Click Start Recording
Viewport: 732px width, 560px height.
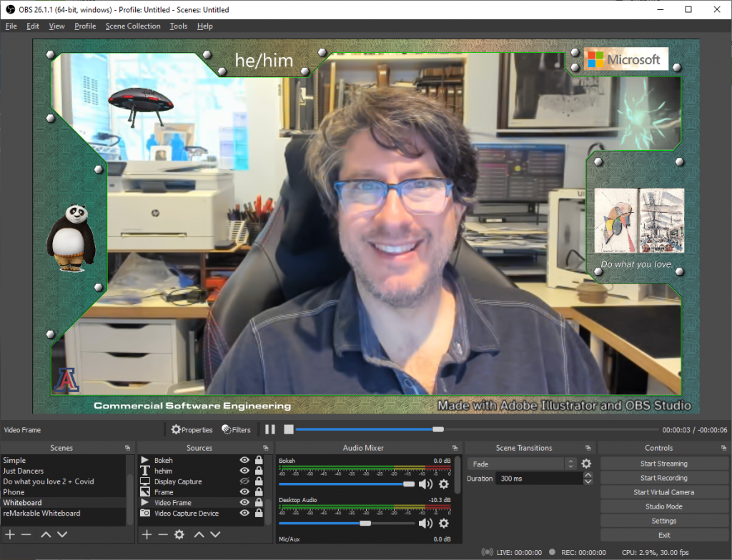[664, 478]
